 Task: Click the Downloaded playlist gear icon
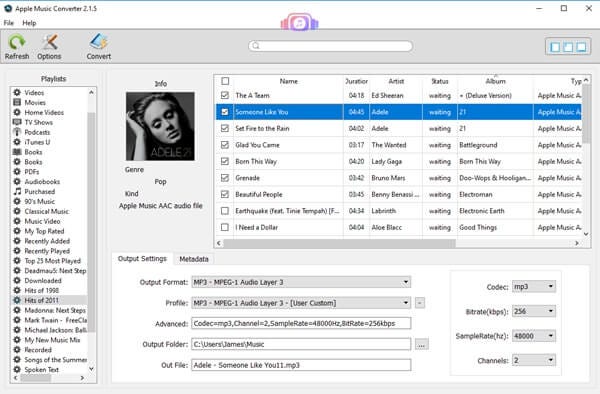[17, 280]
